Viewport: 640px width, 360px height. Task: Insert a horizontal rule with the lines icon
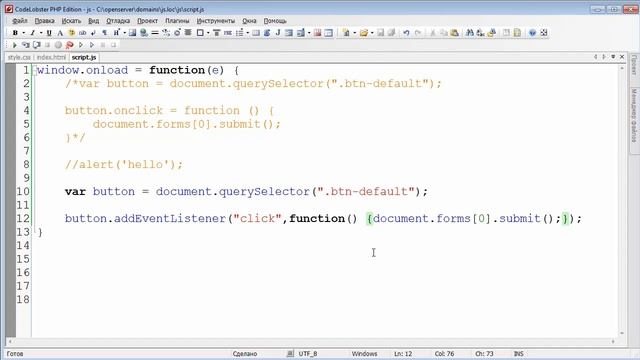pyautogui.click(x=155, y=33)
